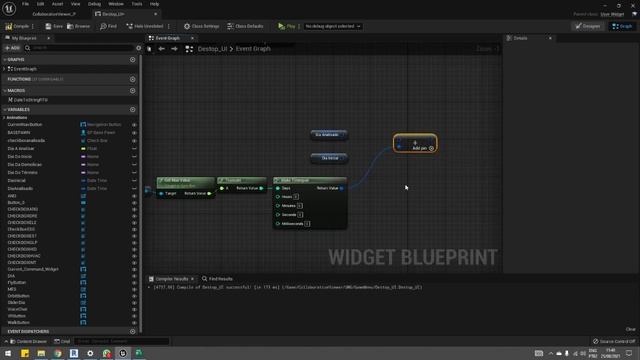
Task: Click Return Value pin on Make Timespan
Action: (x=341, y=188)
